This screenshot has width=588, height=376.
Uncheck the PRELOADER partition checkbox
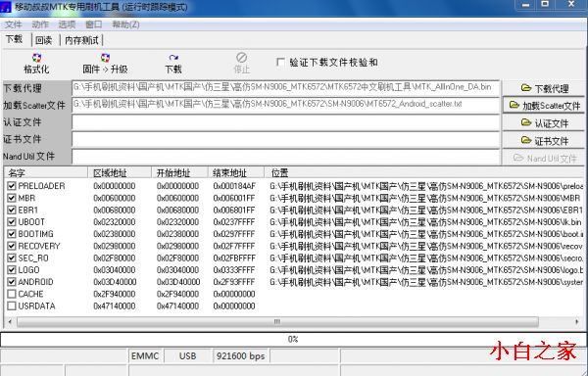point(12,186)
